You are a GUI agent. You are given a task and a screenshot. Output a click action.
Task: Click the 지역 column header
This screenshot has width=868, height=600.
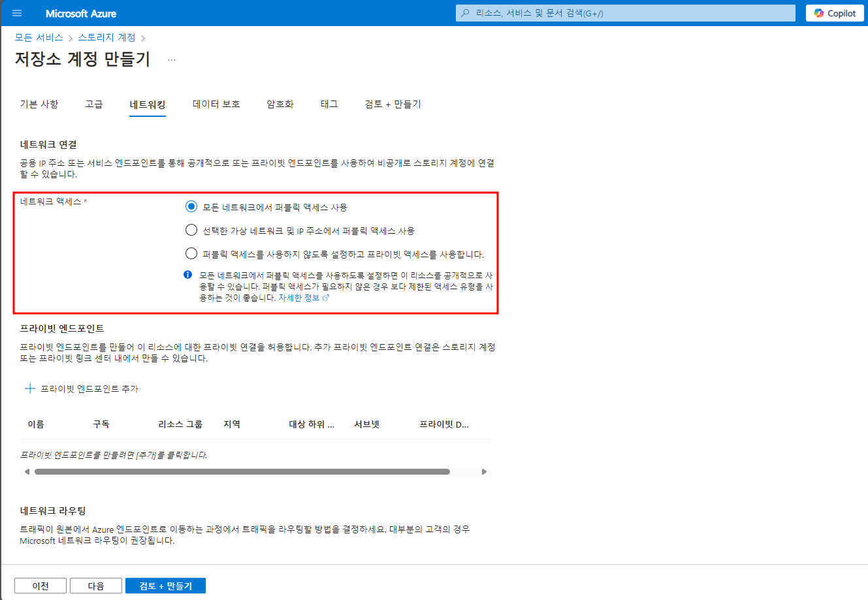point(232,424)
